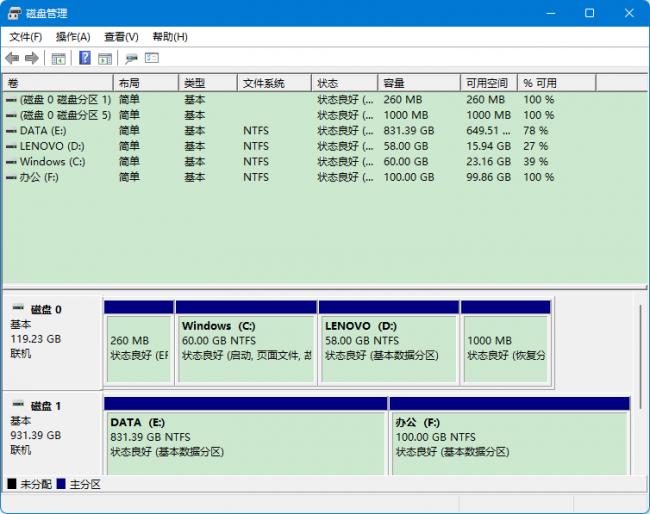Select the DATA (E:) row in volume list
The height and width of the screenshot is (514, 650).
(325, 131)
